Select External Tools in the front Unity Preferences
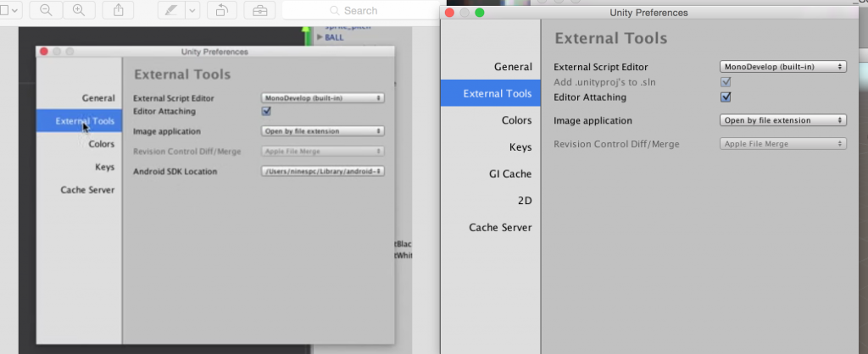The height and width of the screenshot is (354, 868). 491,93
